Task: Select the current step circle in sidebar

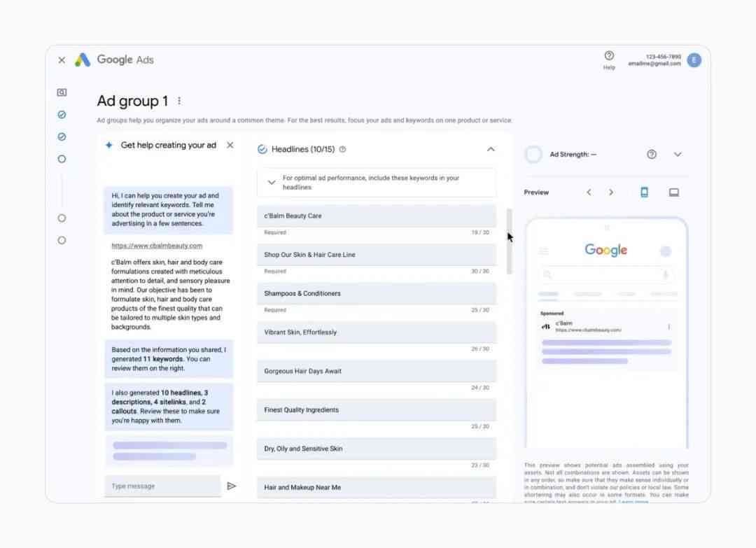Action: pos(62,159)
